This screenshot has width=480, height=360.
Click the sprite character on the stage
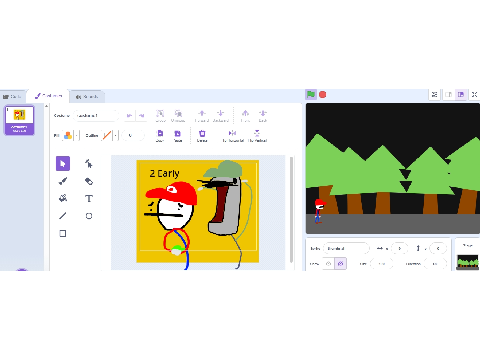(x=319, y=211)
